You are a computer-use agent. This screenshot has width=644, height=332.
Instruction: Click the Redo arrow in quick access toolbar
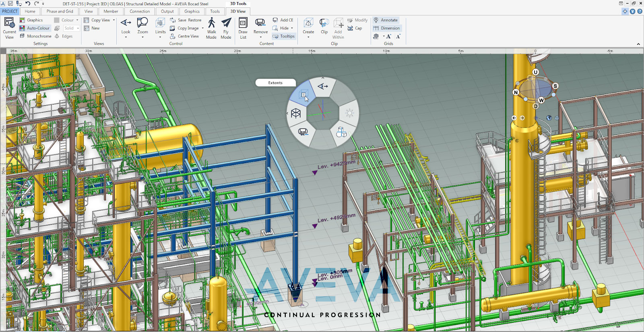coord(37,4)
